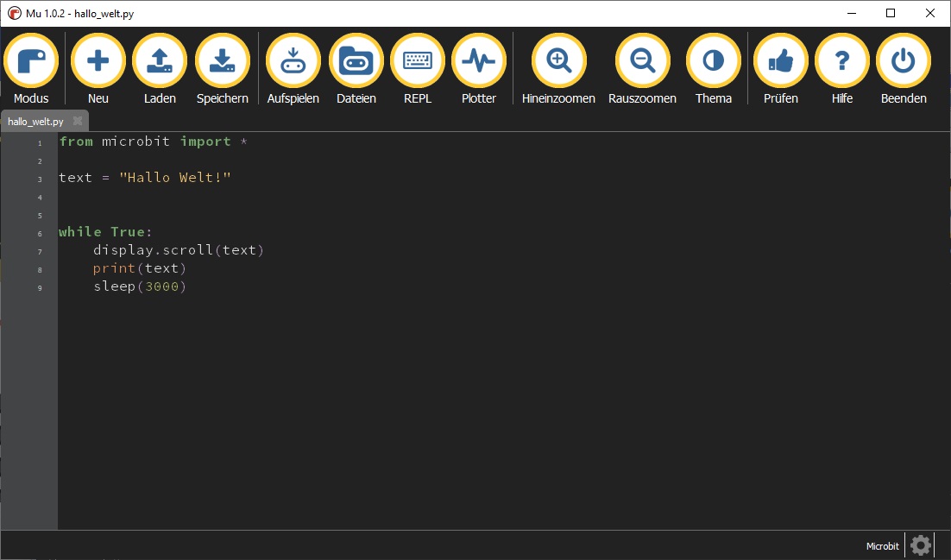Maximize the Mu window
The image size is (951, 560).
[x=891, y=13]
